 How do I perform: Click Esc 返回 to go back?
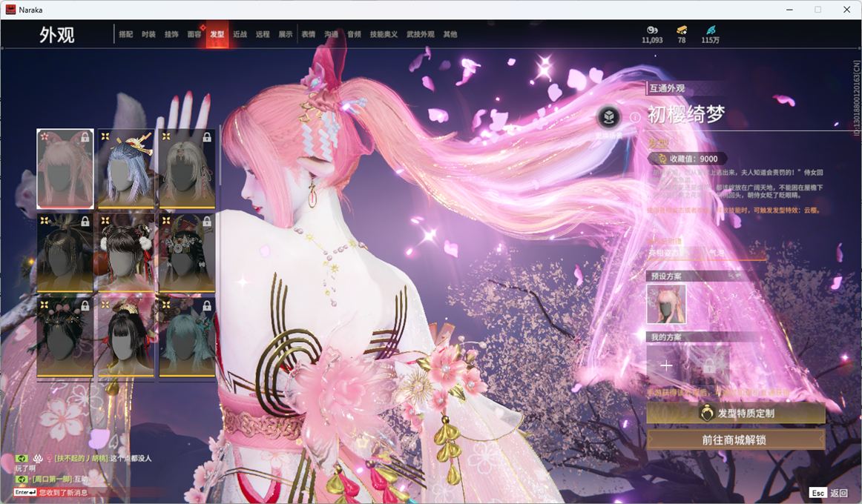[829, 492]
